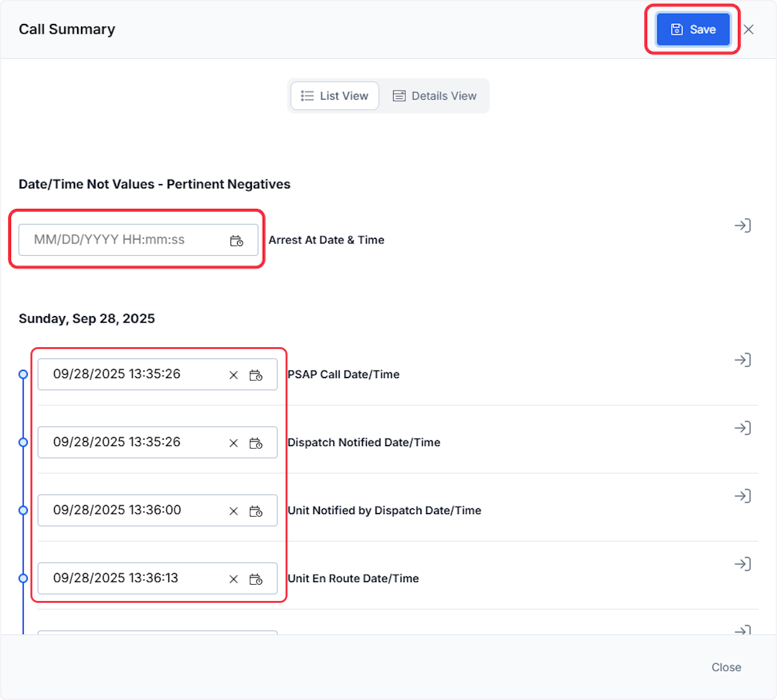Save the call summary
777x700 pixels.
tap(693, 29)
